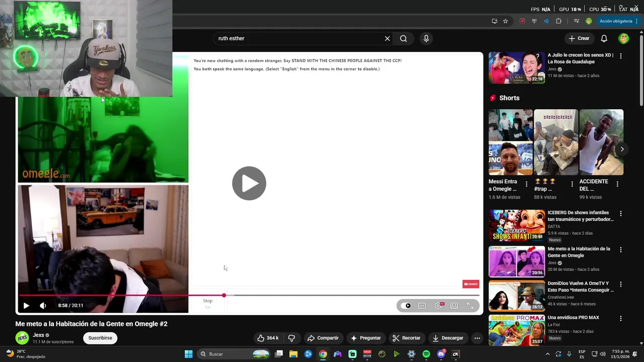
Task: Open Chrome media controls icon
Action: pos(577,21)
